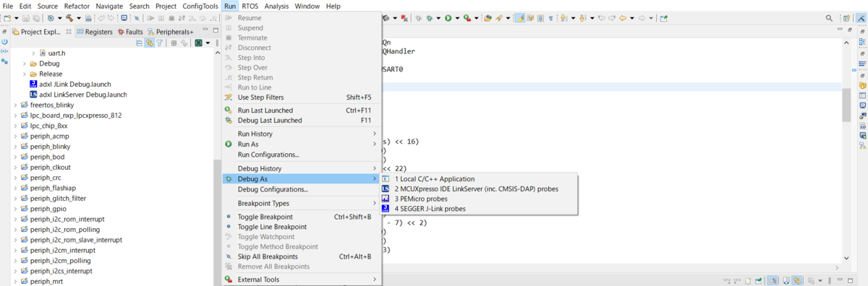Image resolution: width=868 pixels, height=286 pixels.
Task: Click the green debug bug icon
Action: click(x=430, y=18)
